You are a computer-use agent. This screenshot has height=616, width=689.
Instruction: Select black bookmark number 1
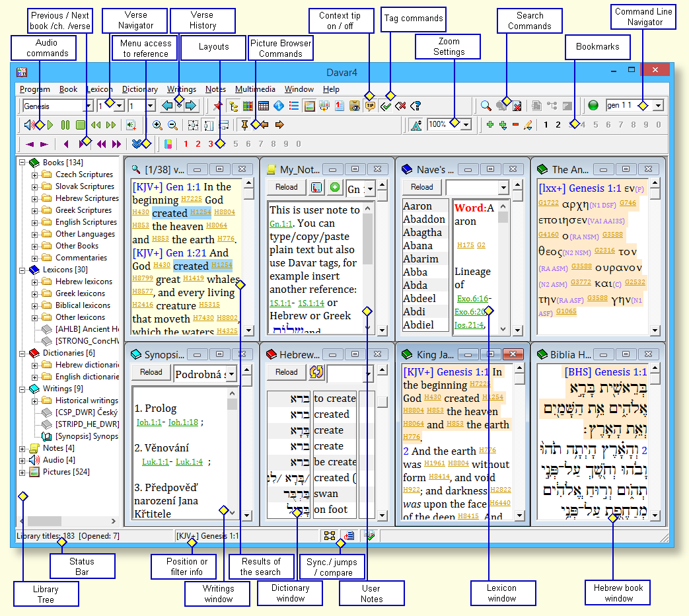point(546,125)
